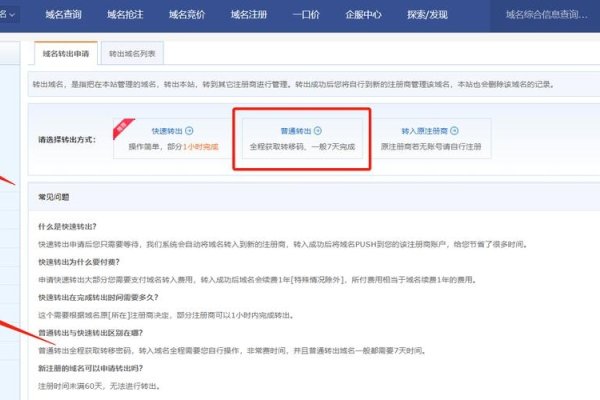The image size is (600, 400).
Task: Focus the 域名综合信息查询 search field
Action: click(546, 15)
